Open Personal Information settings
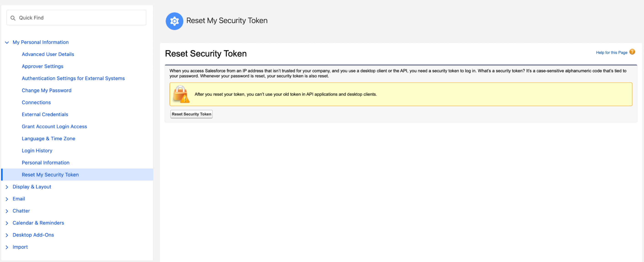This screenshot has height=262, width=644. 45,162
